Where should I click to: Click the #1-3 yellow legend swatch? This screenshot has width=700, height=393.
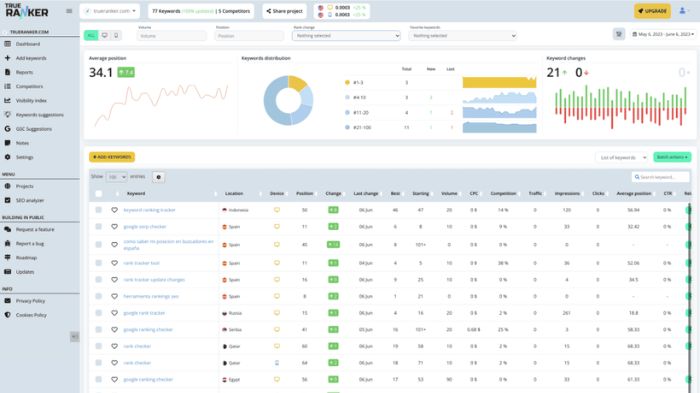click(x=347, y=83)
